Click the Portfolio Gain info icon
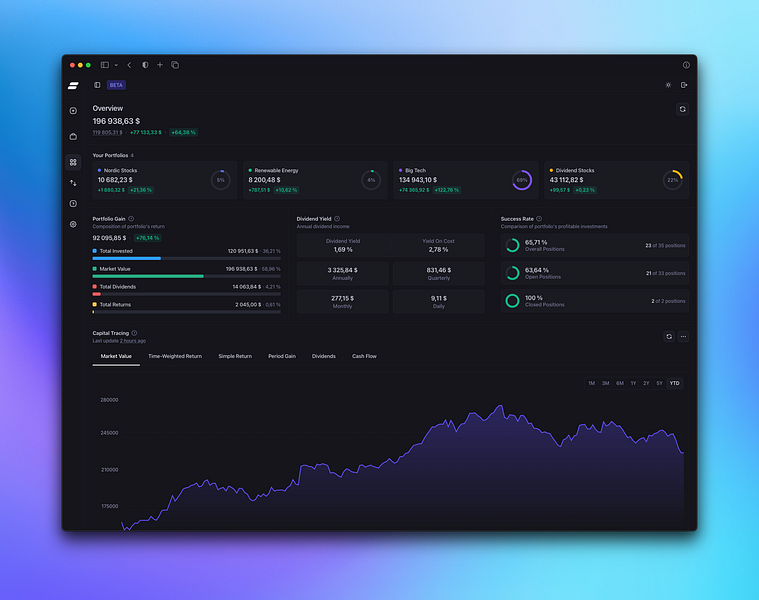This screenshot has width=759, height=600. click(131, 219)
